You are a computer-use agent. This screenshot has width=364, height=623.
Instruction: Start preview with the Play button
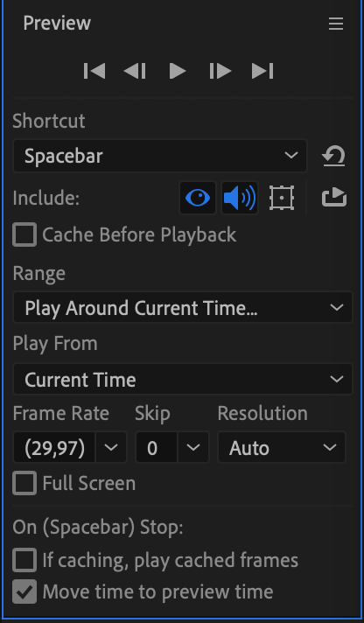[178, 71]
